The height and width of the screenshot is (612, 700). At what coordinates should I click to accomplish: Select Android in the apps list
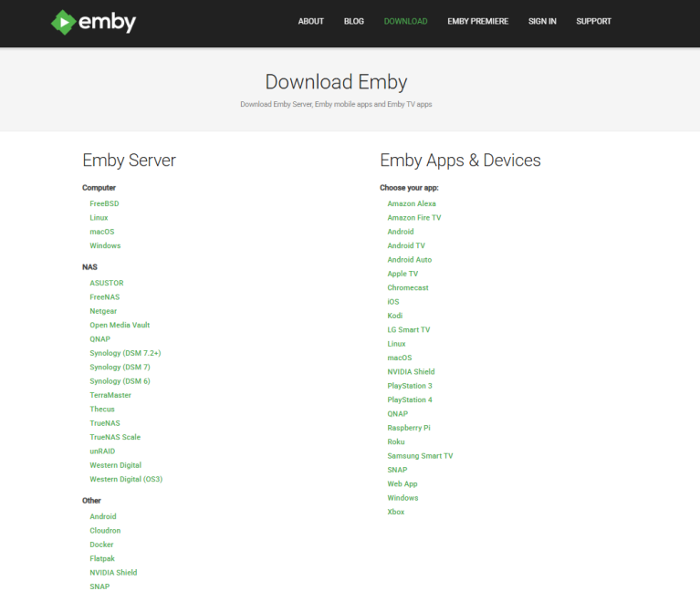point(401,232)
